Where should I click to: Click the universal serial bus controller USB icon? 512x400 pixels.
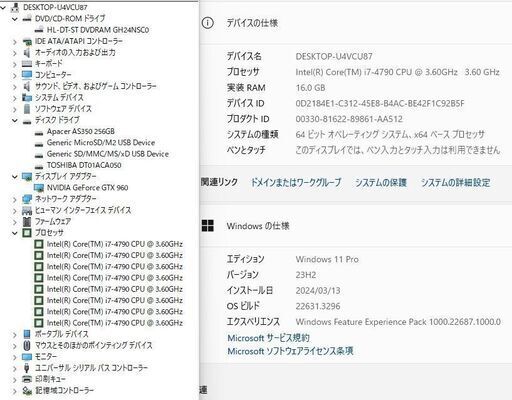(27, 368)
